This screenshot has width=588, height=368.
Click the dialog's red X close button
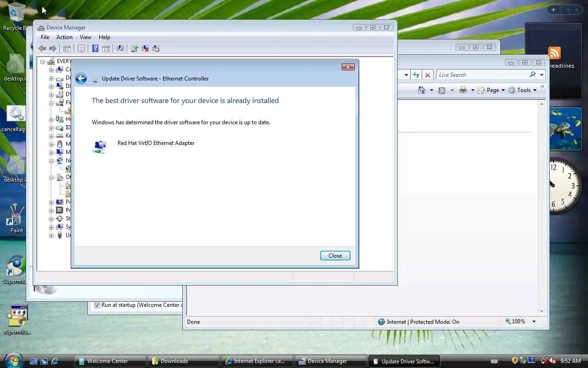click(348, 67)
